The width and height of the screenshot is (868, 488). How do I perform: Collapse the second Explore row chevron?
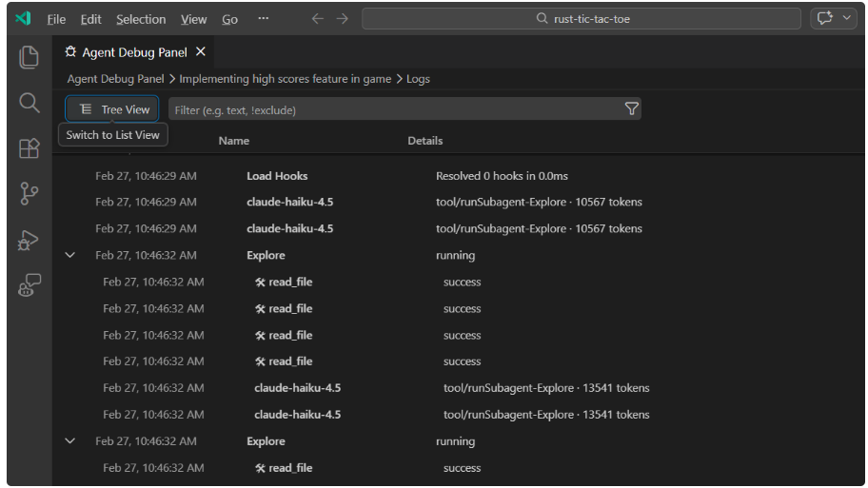click(69, 441)
